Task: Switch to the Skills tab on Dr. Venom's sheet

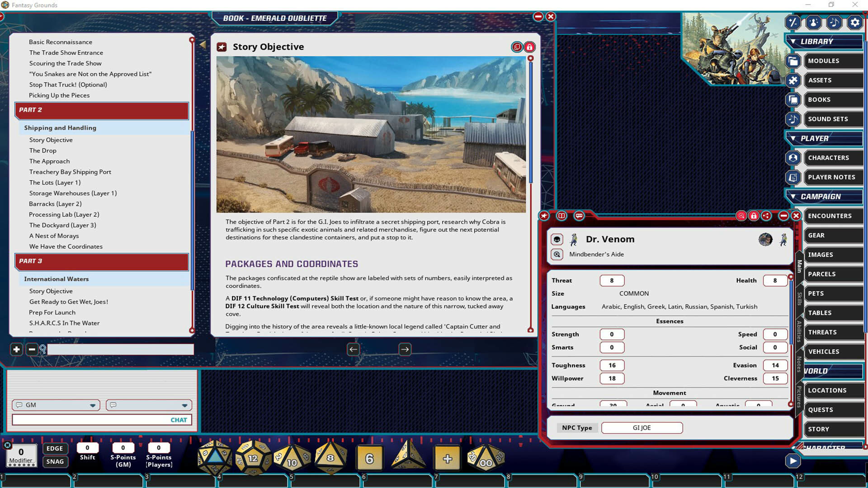Action: 799,295
